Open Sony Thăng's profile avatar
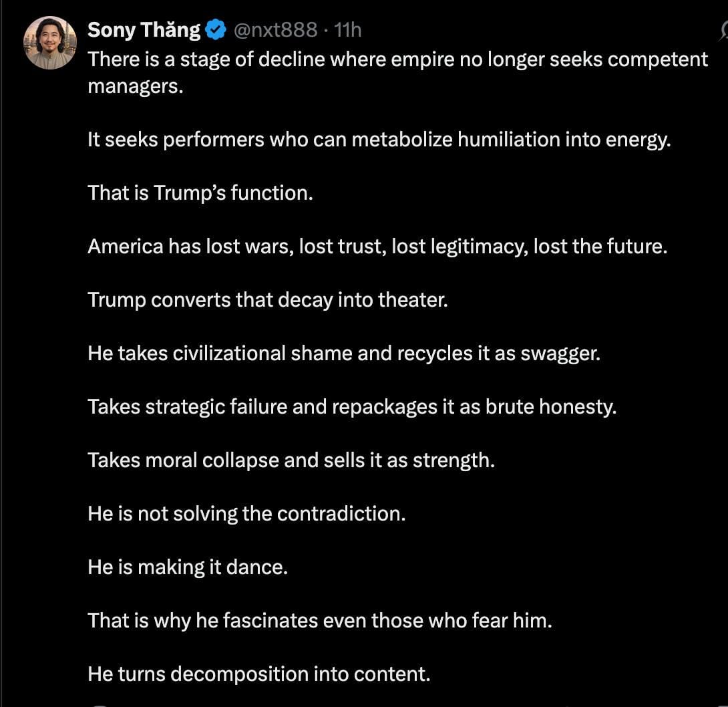Image resolution: width=728 pixels, height=707 pixels. pos(49,43)
